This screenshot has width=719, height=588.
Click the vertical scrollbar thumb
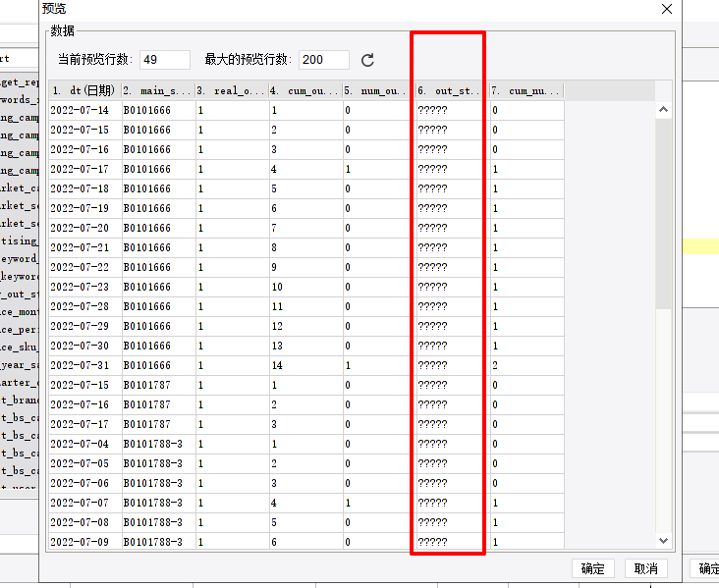click(663, 213)
